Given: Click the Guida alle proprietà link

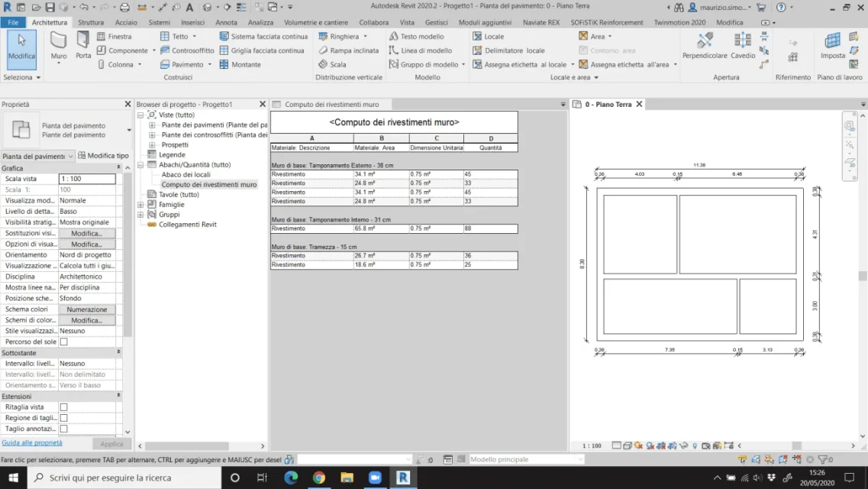Looking at the screenshot, I should pyautogui.click(x=32, y=443).
